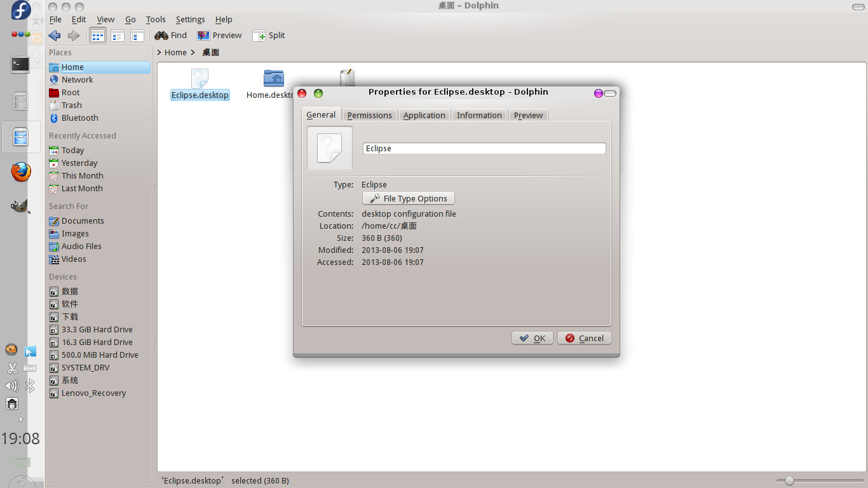Switch to the Application tab
Viewport: 868px width, 488px height.
424,115
